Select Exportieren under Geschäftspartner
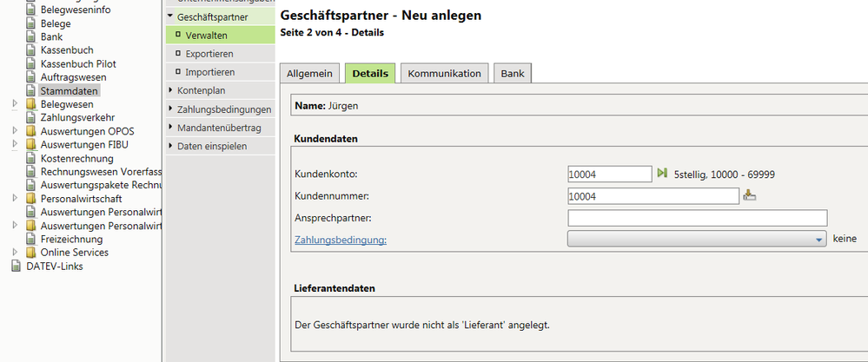 pos(207,54)
